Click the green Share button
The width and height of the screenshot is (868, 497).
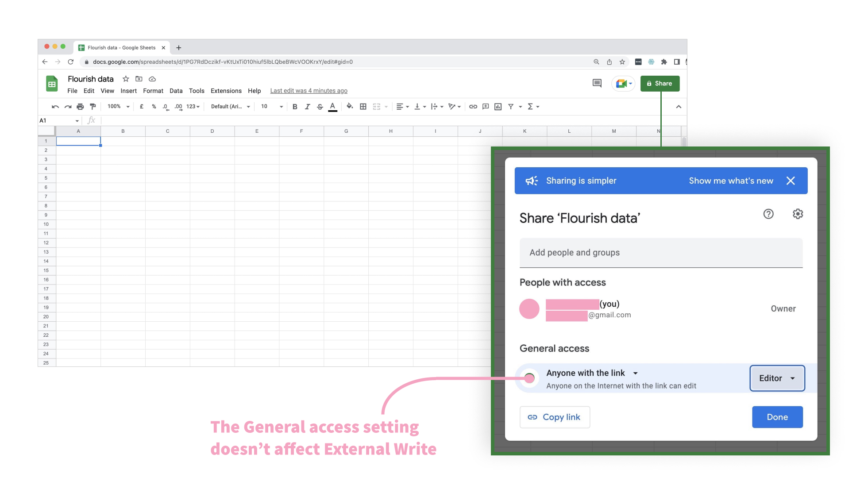(660, 84)
